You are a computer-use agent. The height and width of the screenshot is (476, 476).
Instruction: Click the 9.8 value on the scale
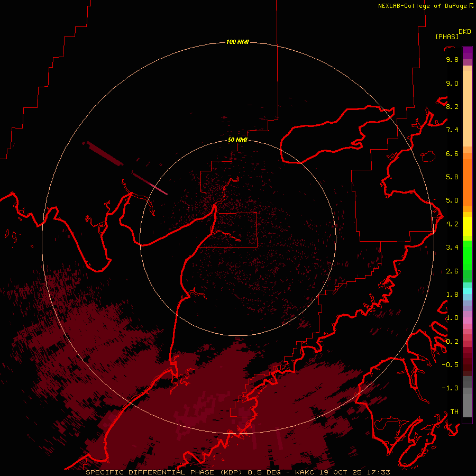tap(452, 60)
